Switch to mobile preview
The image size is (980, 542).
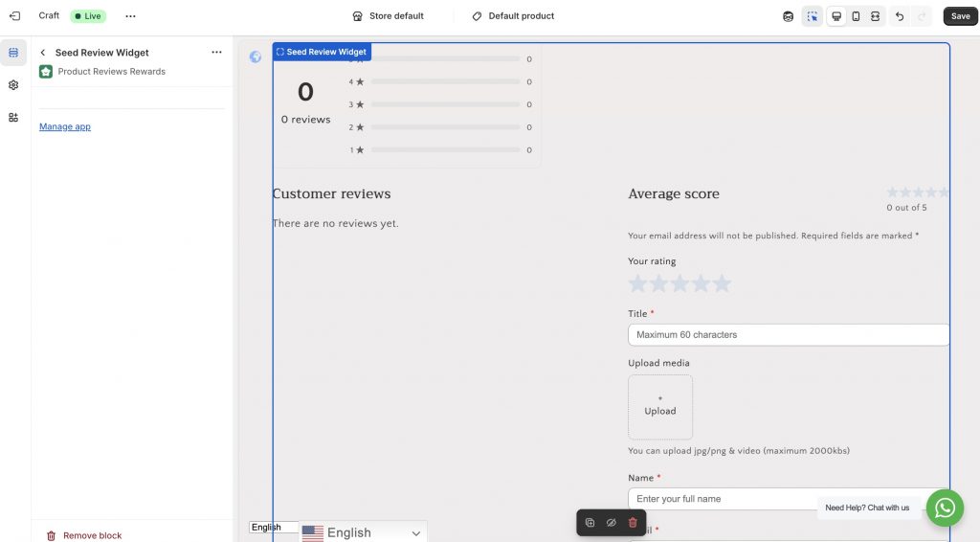(x=856, y=16)
